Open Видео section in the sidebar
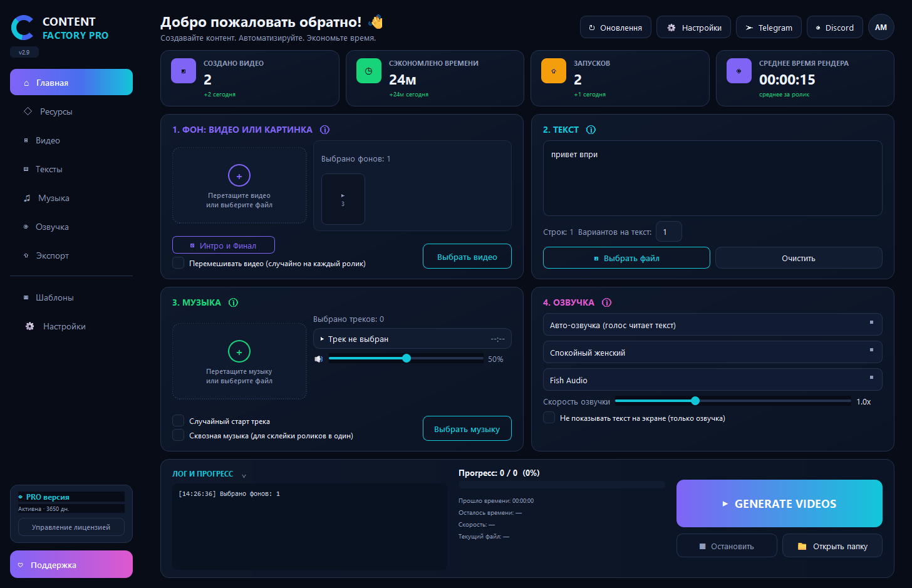This screenshot has width=912, height=588. [71, 140]
